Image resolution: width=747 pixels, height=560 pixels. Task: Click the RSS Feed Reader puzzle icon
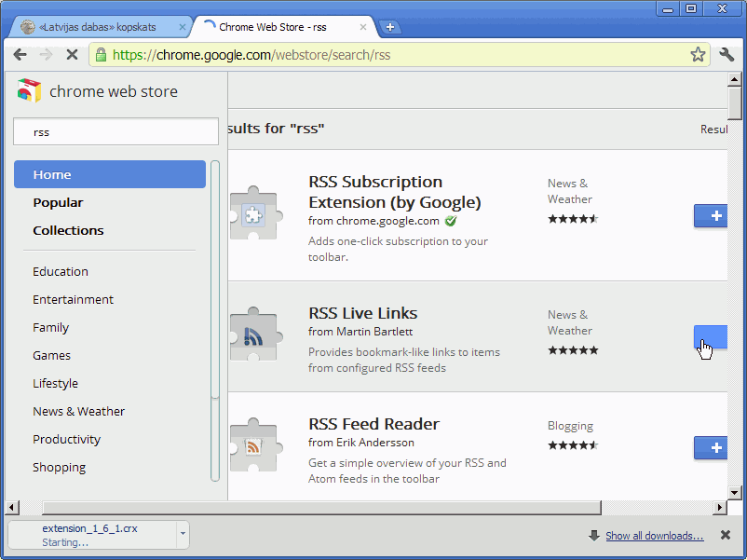pos(254,445)
